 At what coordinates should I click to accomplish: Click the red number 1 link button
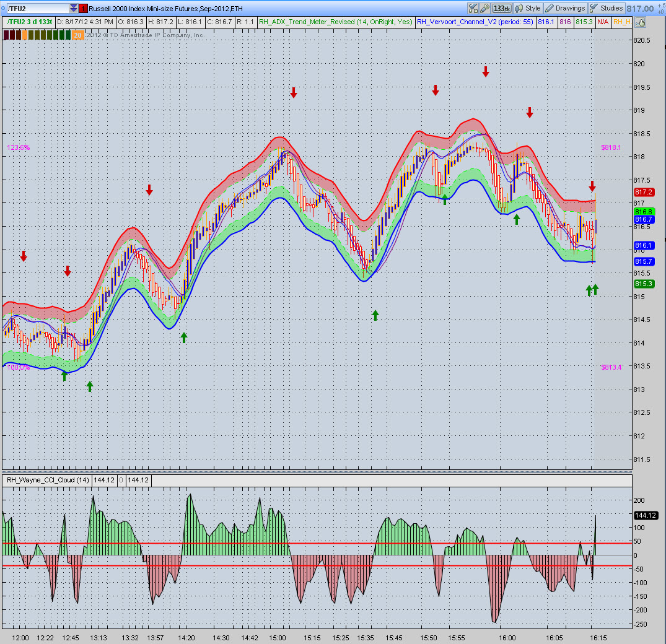coord(83,9)
